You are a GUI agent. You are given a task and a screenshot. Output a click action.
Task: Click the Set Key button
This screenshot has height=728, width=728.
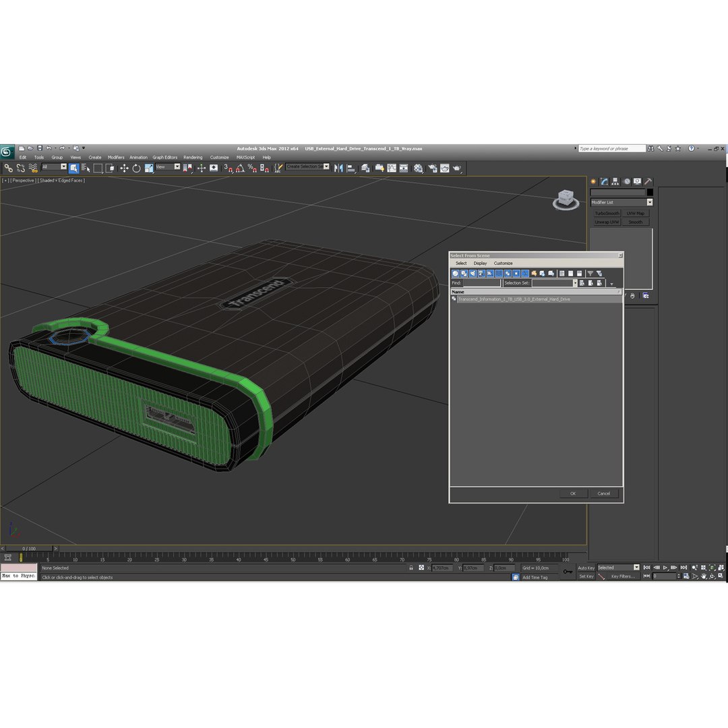[x=586, y=576]
